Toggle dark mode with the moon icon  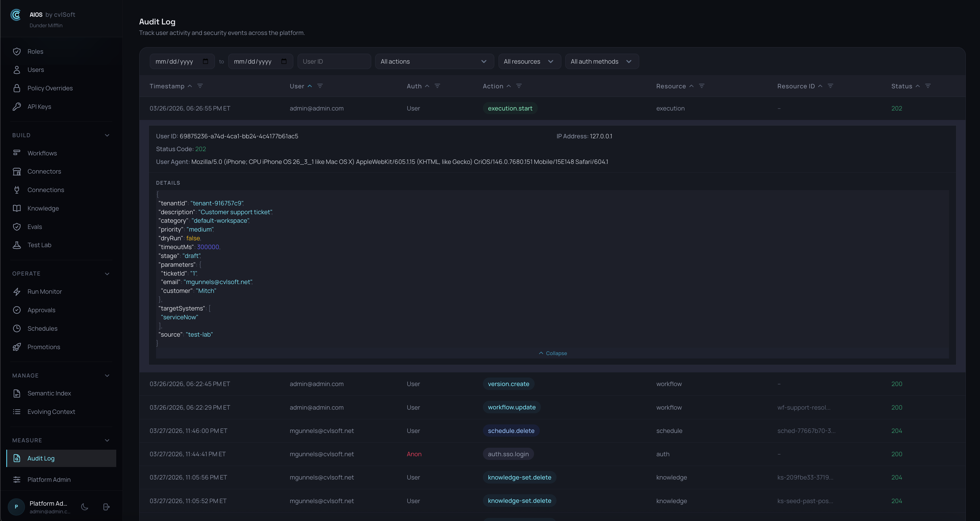[x=85, y=507]
